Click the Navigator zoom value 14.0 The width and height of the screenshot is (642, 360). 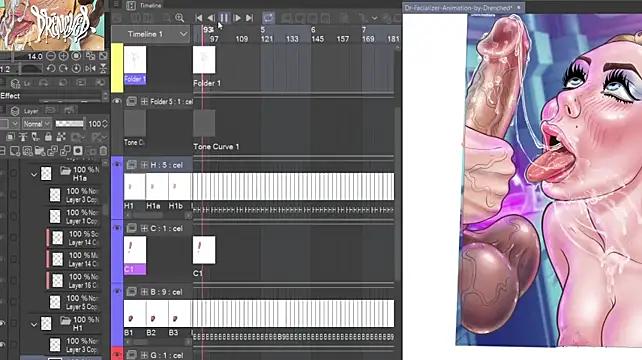point(35,57)
